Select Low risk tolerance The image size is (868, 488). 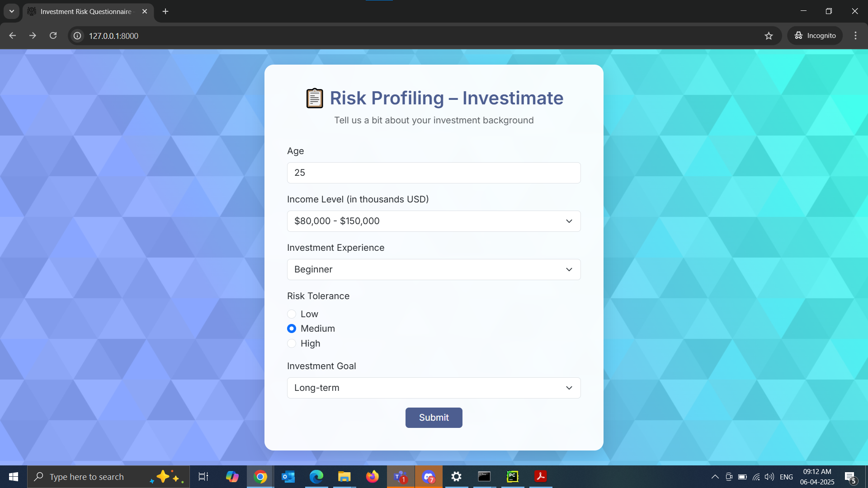pyautogui.click(x=292, y=314)
